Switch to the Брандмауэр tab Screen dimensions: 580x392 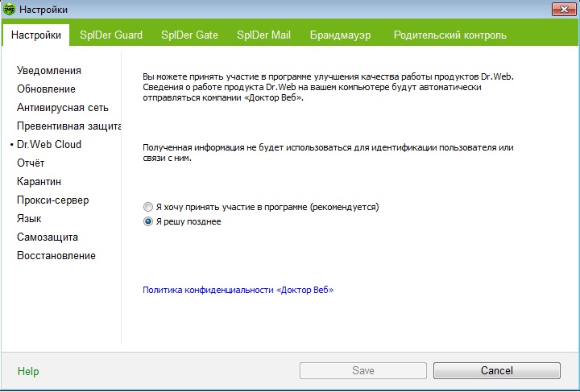(340, 35)
